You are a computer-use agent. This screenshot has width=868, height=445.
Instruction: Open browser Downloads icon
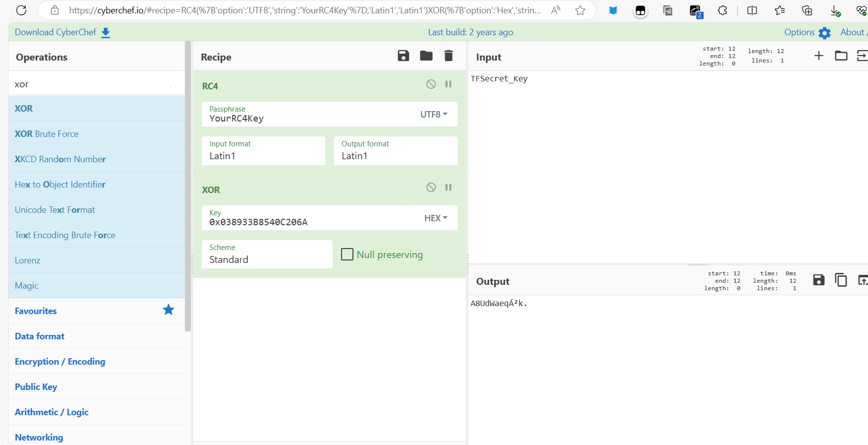coord(835,10)
